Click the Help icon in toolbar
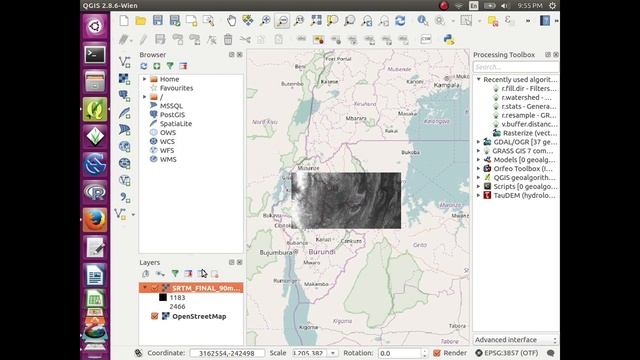 (x=544, y=20)
